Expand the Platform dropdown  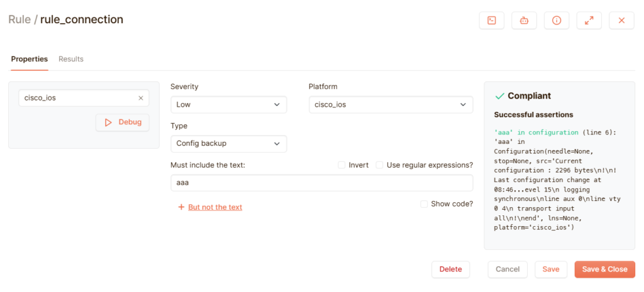pyautogui.click(x=391, y=105)
